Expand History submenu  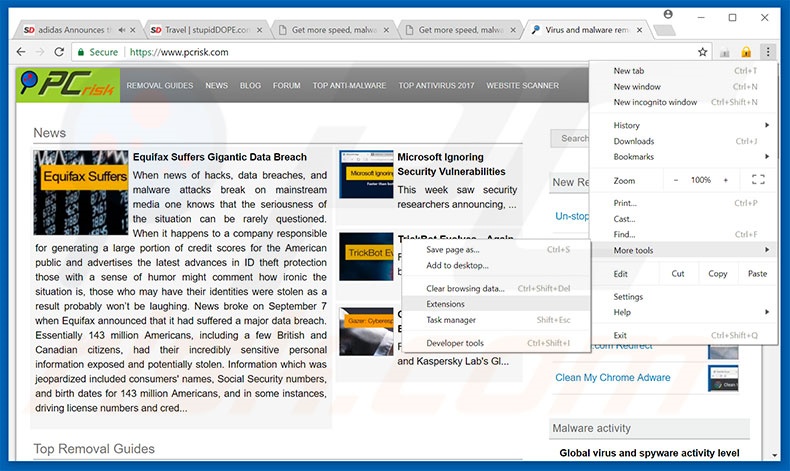pyautogui.click(x=683, y=125)
